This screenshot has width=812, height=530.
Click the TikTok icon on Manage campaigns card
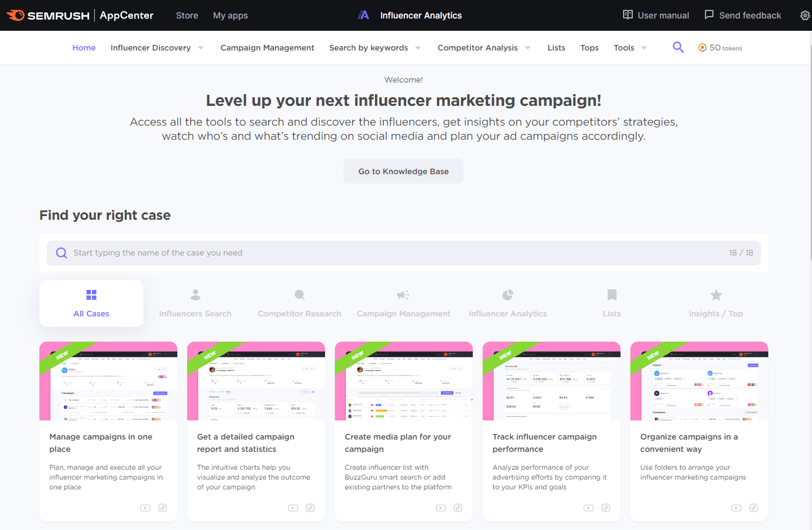tap(162, 508)
